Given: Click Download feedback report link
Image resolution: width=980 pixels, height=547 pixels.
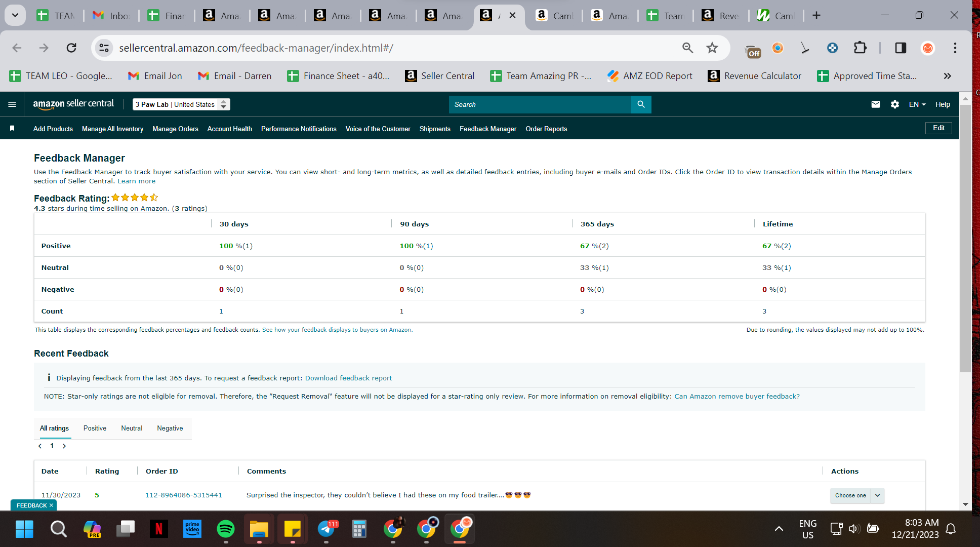Looking at the screenshot, I should click(x=348, y=378).
